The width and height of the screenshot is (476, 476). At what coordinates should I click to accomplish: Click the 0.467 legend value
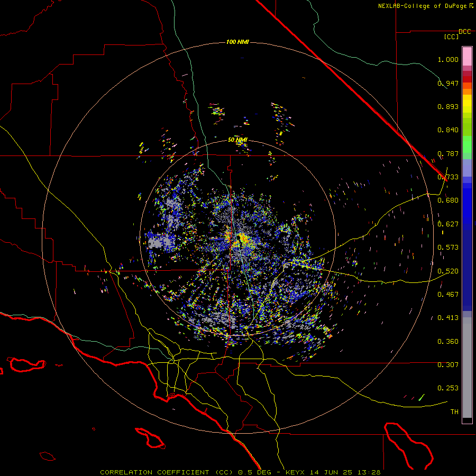pos(448,295)
